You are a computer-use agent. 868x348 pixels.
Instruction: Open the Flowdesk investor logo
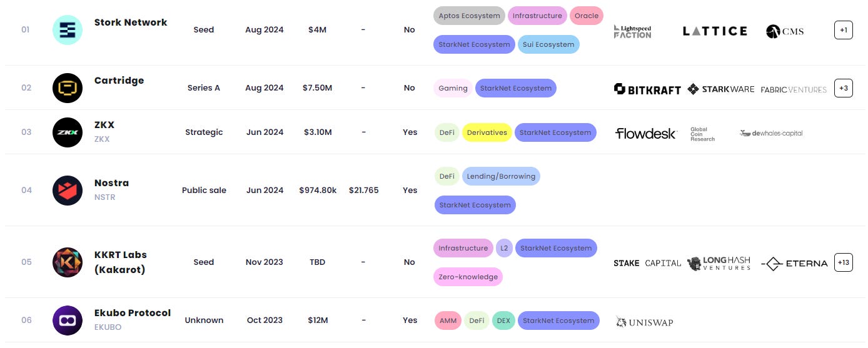coord(645,133)
